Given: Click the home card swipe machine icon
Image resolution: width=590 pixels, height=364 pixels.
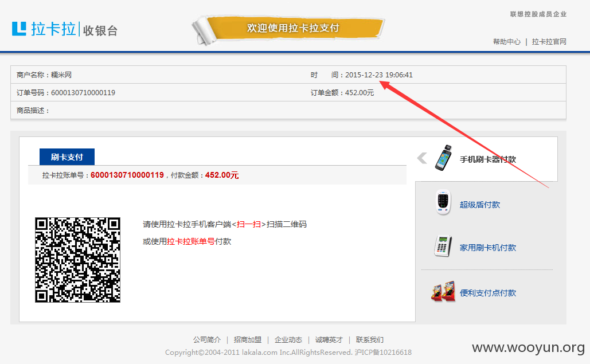Looking at the screenshot, I should (x=443, y=246).
